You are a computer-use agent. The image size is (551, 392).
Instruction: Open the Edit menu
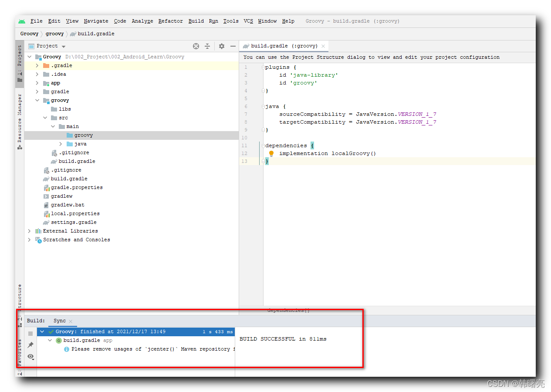coord(54,21)
